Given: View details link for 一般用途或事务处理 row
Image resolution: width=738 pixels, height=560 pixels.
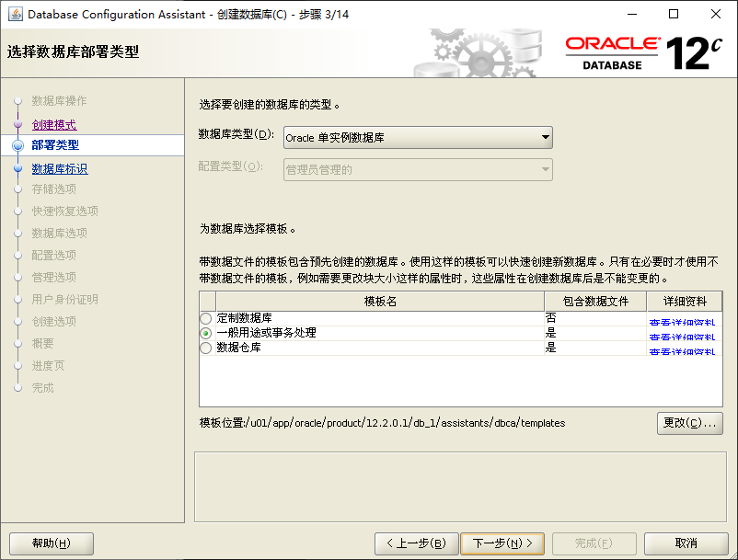Looking at the screenshot, I should (x=682, y=337).
